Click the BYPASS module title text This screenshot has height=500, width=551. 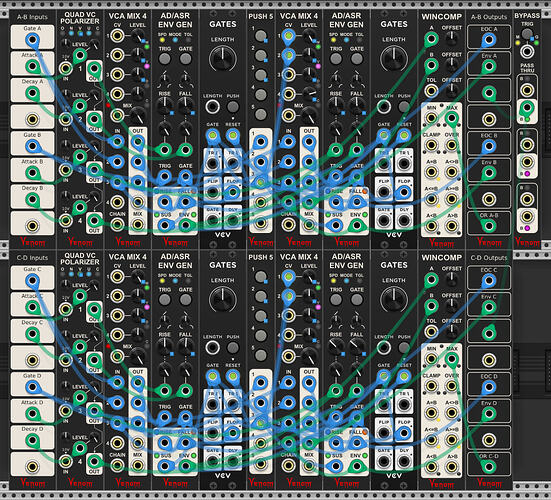[x=527, y=16]
